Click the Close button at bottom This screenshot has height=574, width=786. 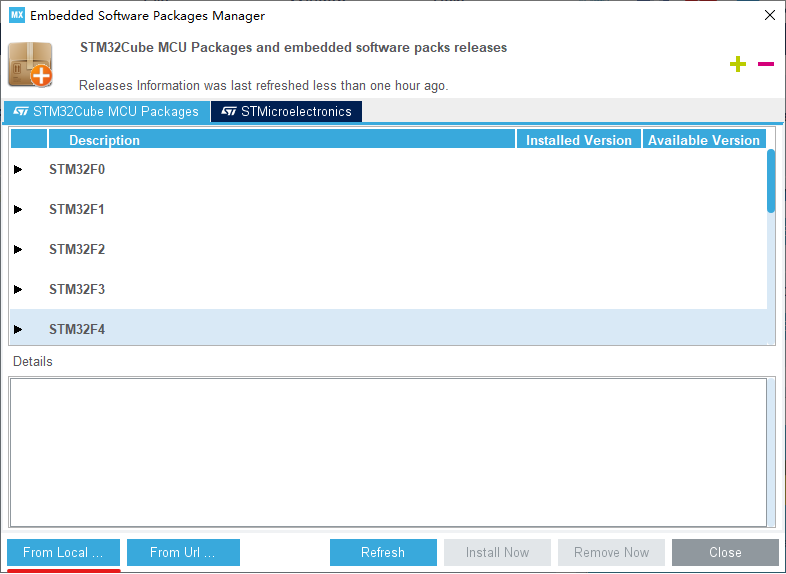point(725,552)
